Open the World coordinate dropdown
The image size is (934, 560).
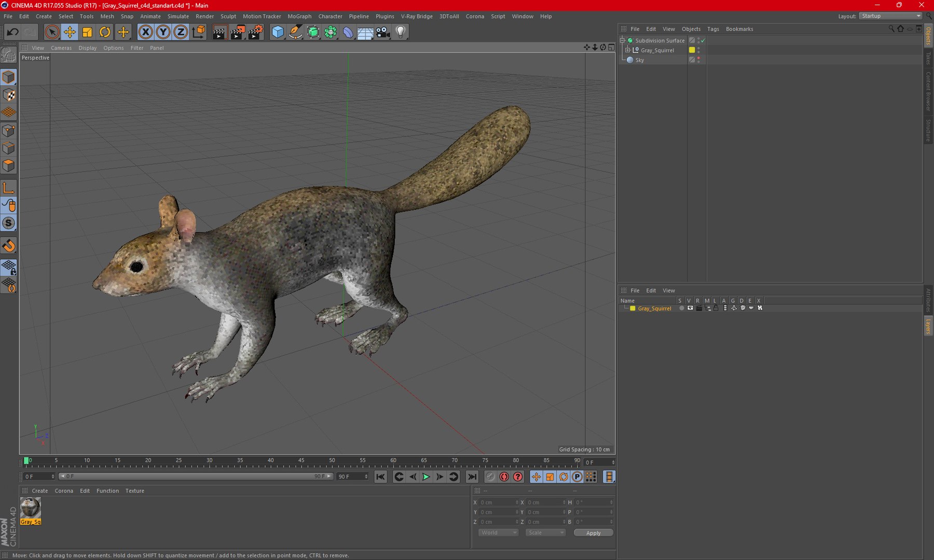(498, 533)
